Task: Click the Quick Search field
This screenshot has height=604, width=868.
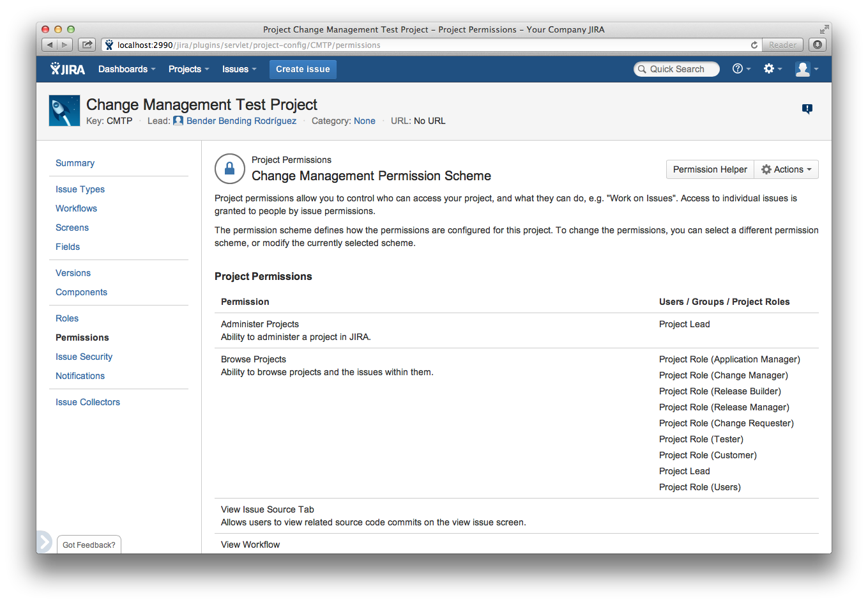Action: point(676,69)
